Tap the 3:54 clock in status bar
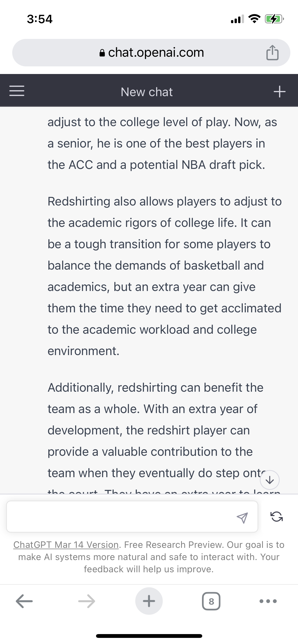The image size is (298, 644). click(40, 19)
